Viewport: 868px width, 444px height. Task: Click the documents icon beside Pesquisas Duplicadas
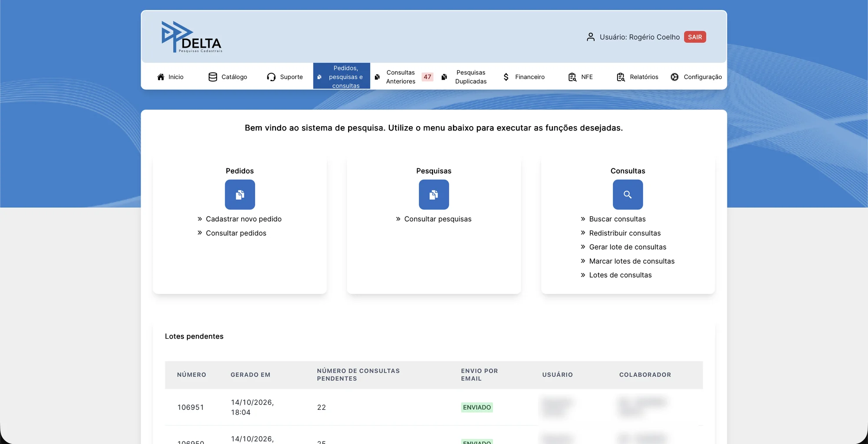click(444, 77)
